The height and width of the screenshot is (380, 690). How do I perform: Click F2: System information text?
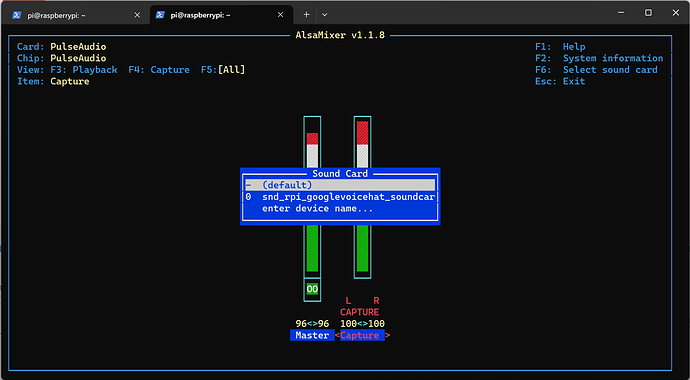[599, 58]
